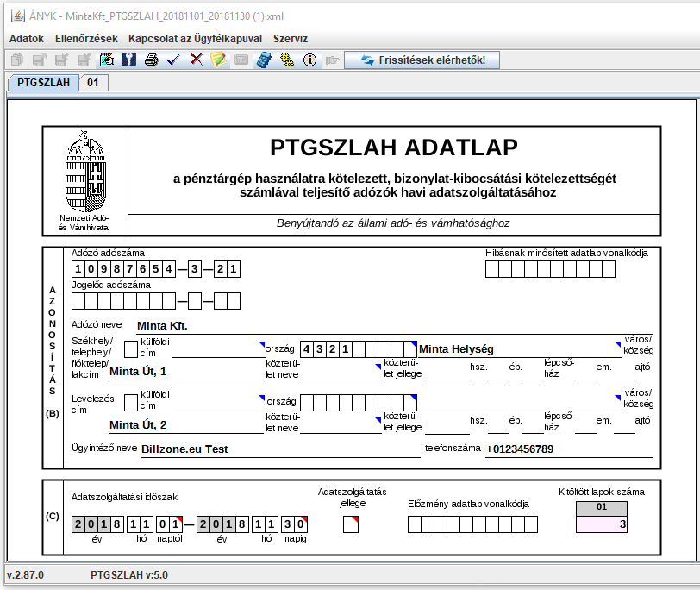Image resolution: width=700 pixels, height=590 pixels.
Task: Click the telefonszáma field +0123456789
Action: 569,449
